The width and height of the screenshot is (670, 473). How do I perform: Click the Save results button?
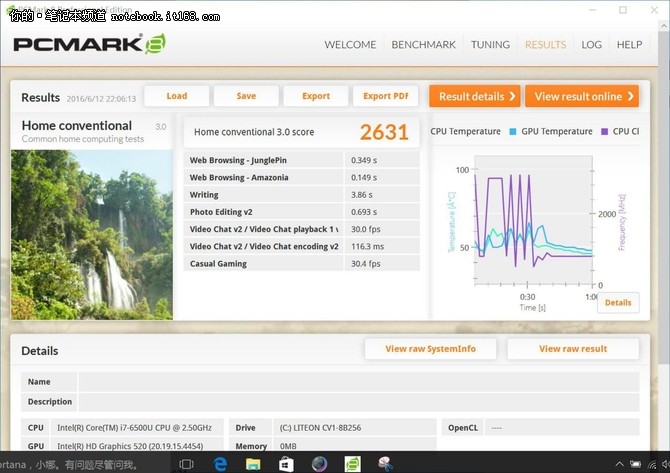pyautogui.click(x=246, y=96)
